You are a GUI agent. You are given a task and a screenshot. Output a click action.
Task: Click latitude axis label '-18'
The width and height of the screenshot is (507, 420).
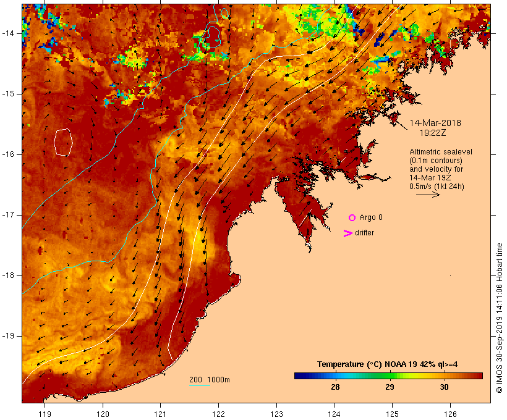point(8,275)
